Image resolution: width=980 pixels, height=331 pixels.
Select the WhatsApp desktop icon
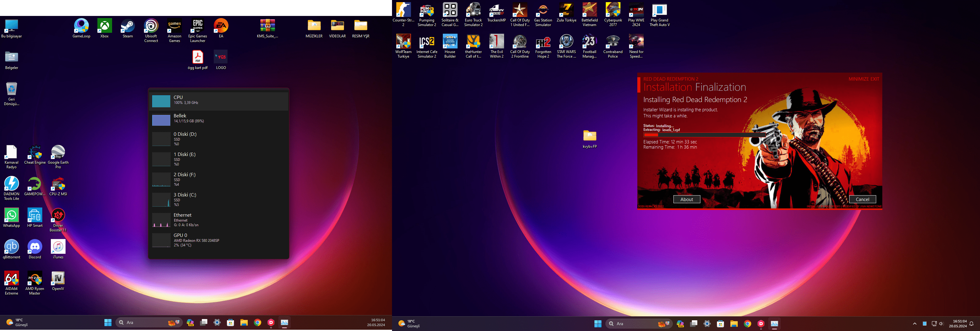pos(11,218)
